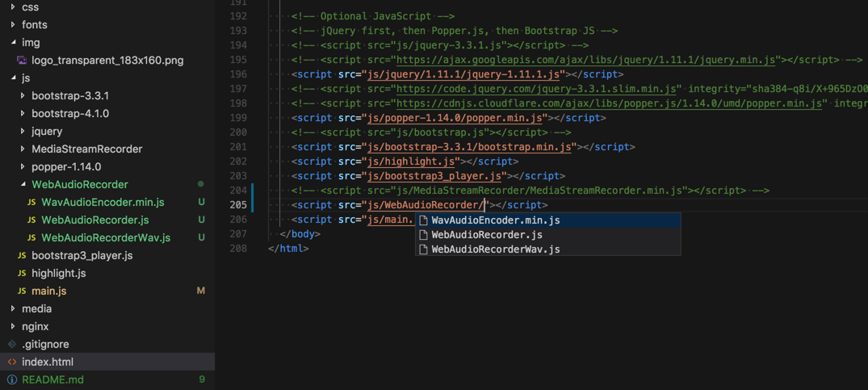Expand the jquery folder arrow

pyautogui.click(x=22, y=131)
